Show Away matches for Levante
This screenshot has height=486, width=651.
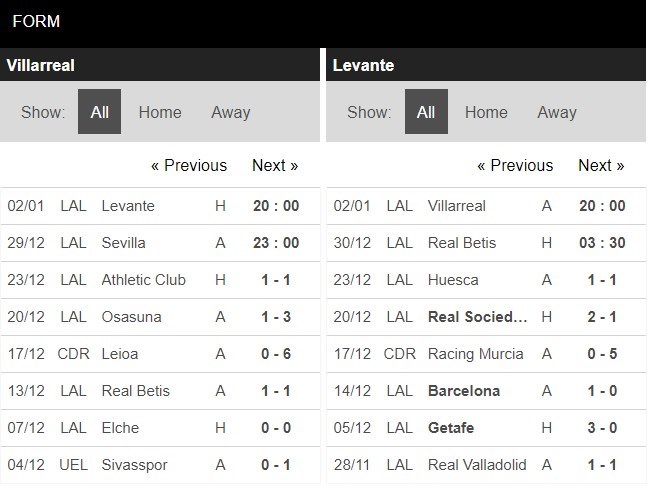coord(557,112)
